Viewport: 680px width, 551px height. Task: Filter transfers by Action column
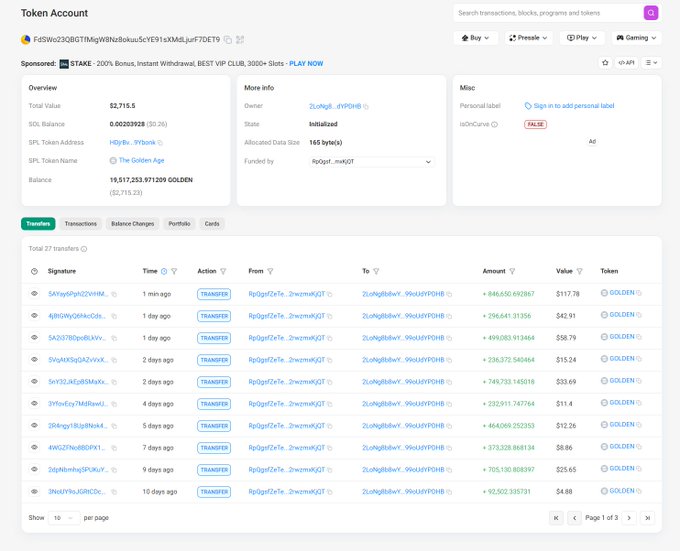point(223,271)
